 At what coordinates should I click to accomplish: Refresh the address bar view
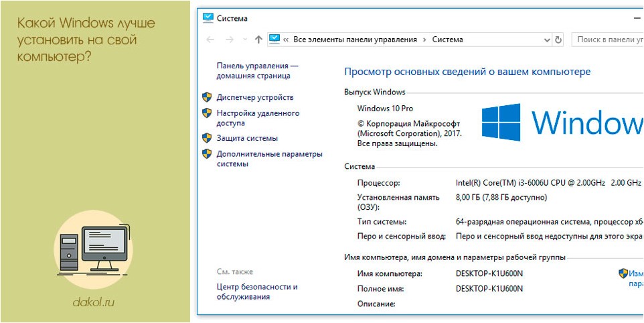point(558,40)
